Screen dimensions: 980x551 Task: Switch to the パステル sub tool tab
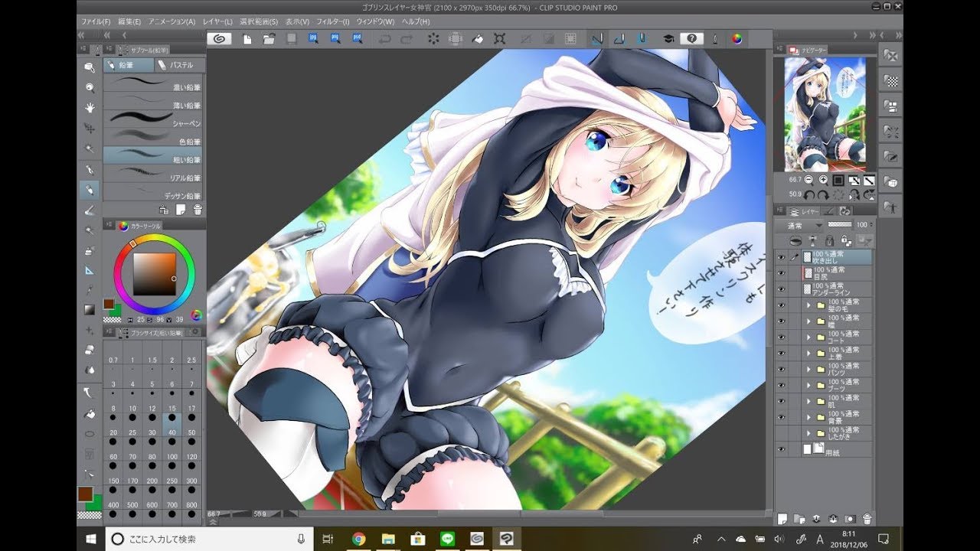pos(181,66)
